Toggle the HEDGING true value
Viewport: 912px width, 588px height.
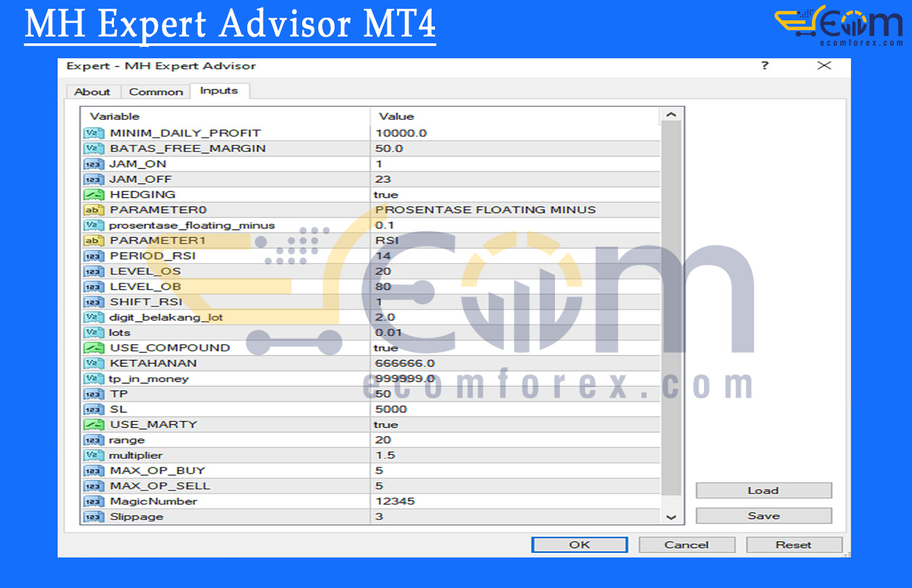point(386,194)
